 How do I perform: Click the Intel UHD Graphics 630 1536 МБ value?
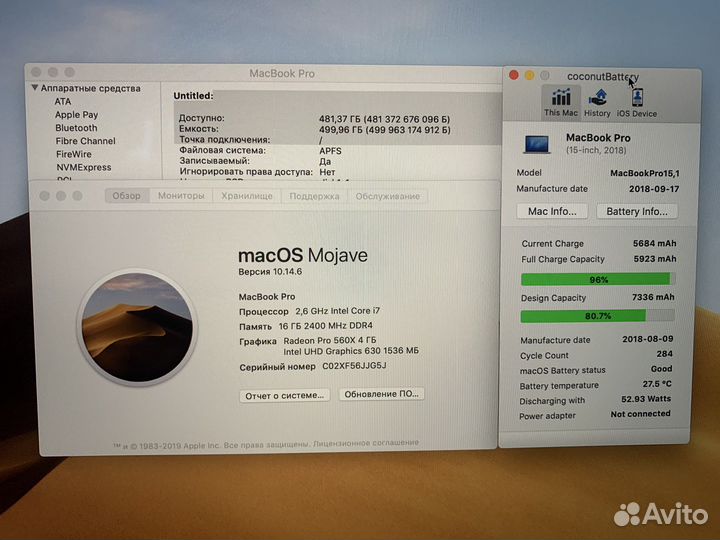(x=351, y=351)
